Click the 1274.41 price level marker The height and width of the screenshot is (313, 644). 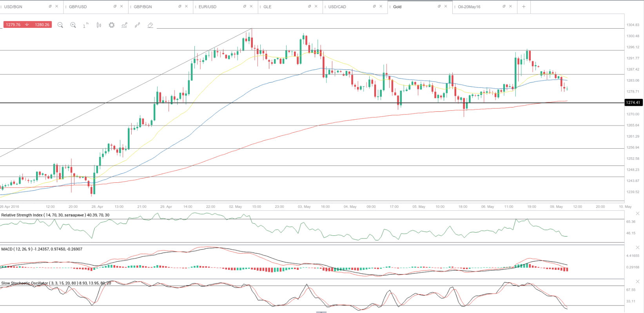click(x=633, y=103)
